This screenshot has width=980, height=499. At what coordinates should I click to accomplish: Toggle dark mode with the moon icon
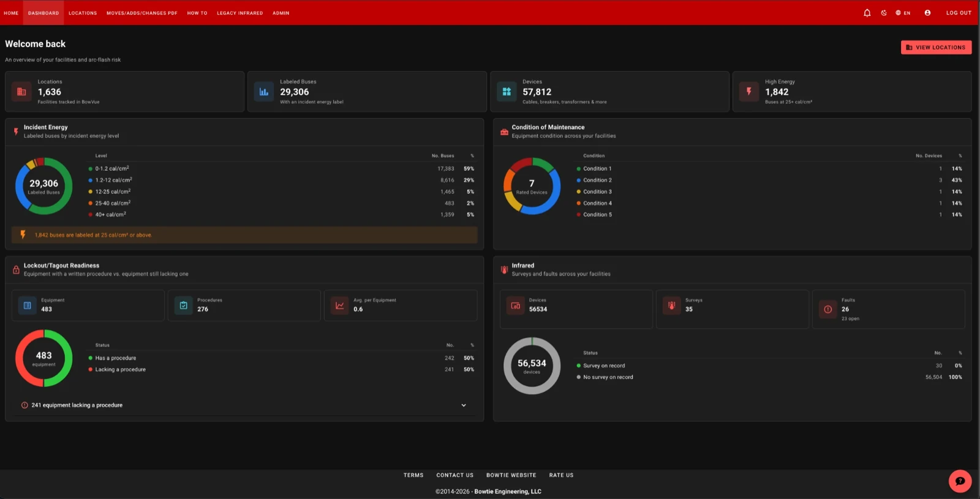tap(884, 13)
